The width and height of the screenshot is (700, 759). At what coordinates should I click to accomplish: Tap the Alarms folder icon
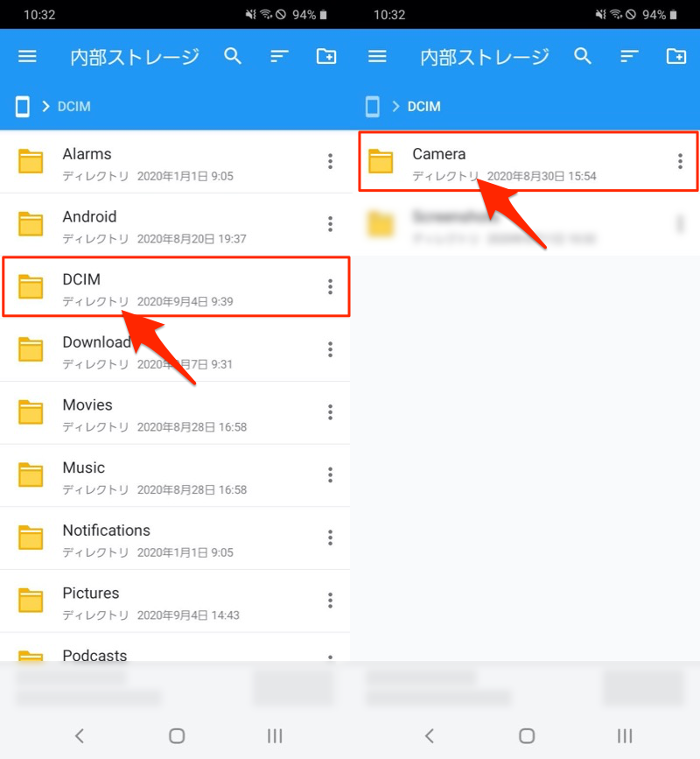coord(31,162)
